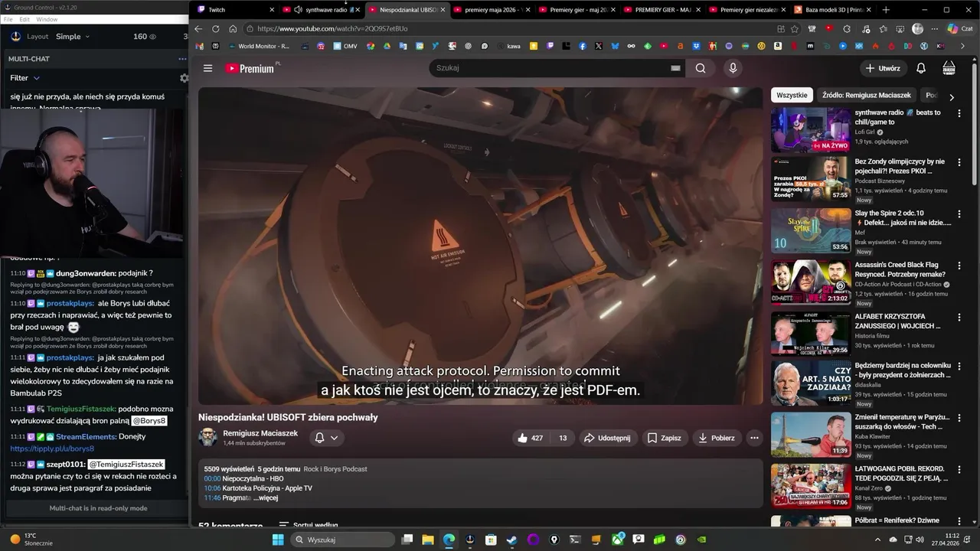Click the browser address bar URL
This screenshot has height=551, width=980.
(332, 28)
